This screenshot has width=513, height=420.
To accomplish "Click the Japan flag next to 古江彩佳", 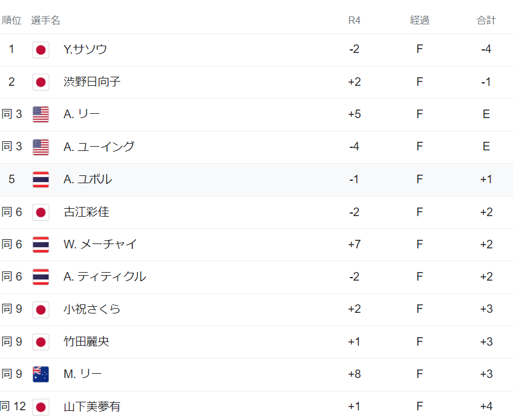I will 41,212.
